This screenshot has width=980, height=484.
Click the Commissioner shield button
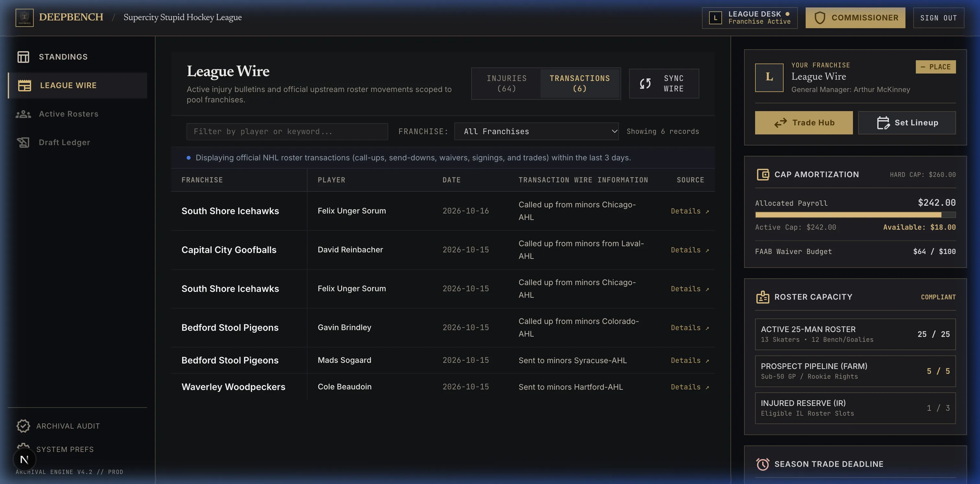pos(855,18)
